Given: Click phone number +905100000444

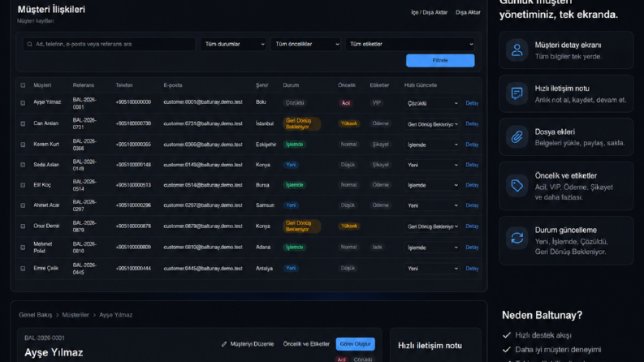Looking at the screenshot, I should point(133,269).
